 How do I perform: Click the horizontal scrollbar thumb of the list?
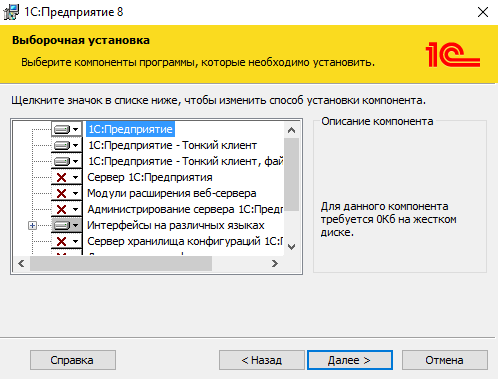point(121,264)
